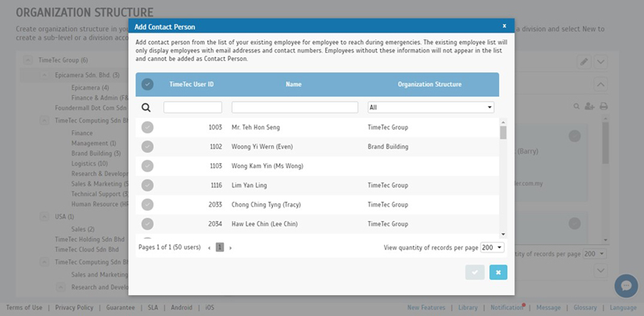Open the chat support bubble
This screenshot has height=316, width=644.
(626, 285)
